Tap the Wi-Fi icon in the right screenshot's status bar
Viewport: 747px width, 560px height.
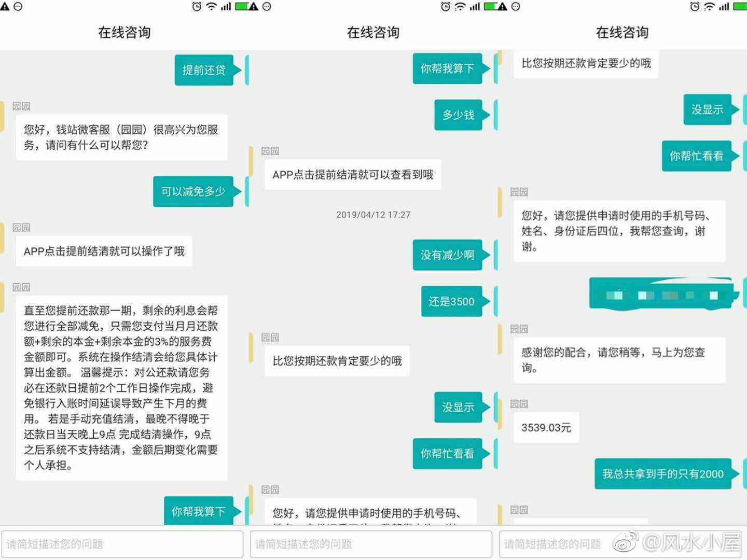coord(709,6)
